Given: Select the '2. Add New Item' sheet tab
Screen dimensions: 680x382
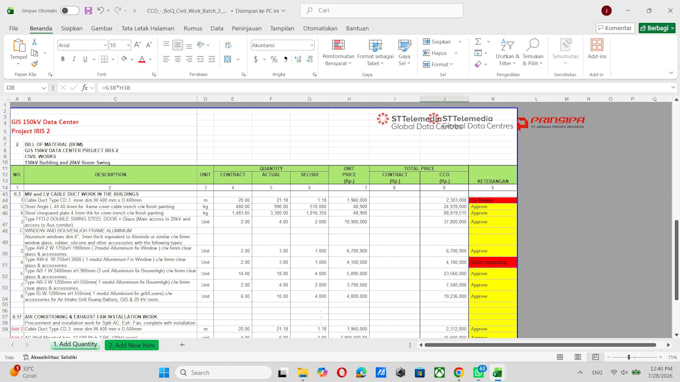Looking at the screenshot, I should [x=131, y=345].
